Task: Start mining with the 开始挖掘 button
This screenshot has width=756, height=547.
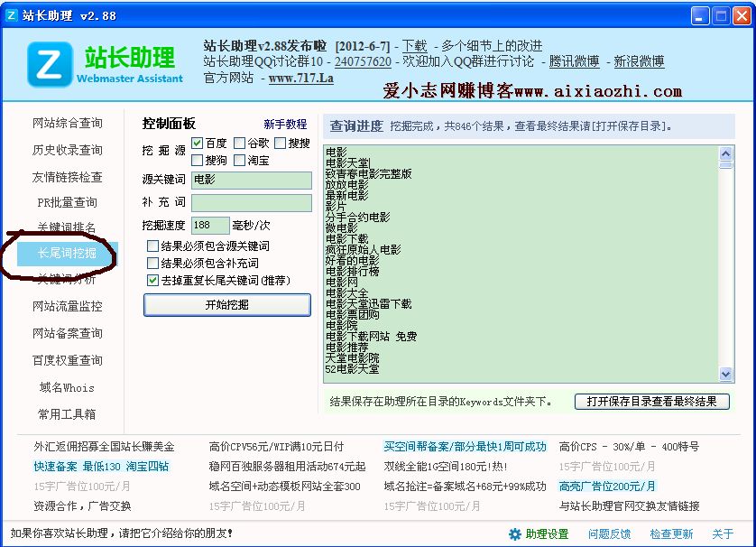Action: pos(227,305)
